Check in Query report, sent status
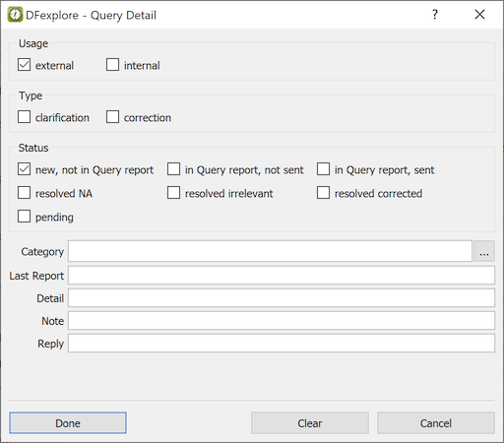Image resolution: width=504 pixels, height=443 pixels. point(323,169)
